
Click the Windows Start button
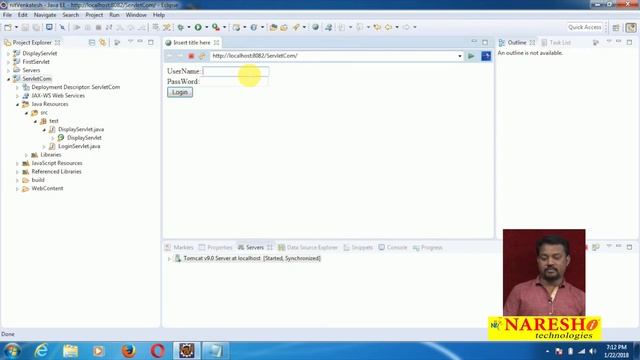click(x=11, y=351)
